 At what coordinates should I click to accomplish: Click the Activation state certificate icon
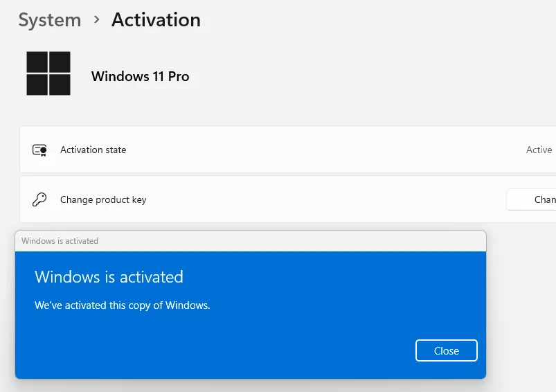[x=39, y=150]
